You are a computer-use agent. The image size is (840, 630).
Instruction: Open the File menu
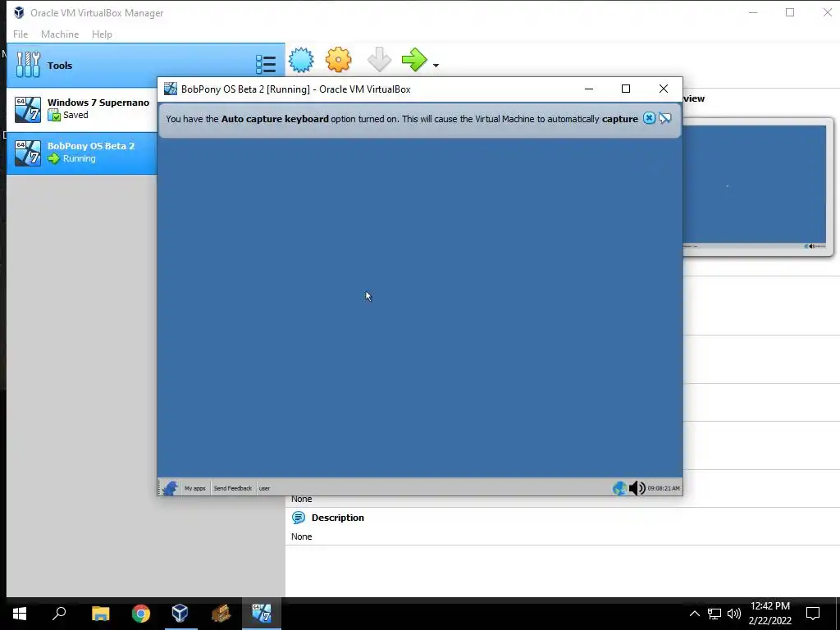[21, 34]
